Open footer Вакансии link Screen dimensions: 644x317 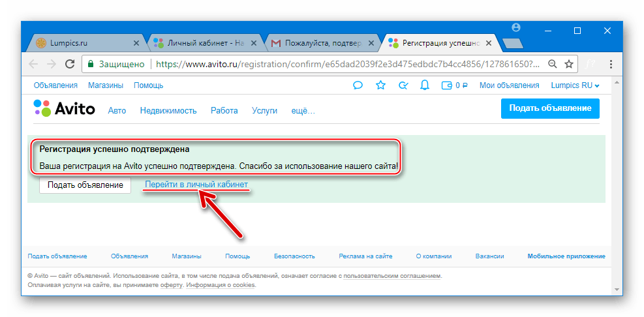pos(489,256)
